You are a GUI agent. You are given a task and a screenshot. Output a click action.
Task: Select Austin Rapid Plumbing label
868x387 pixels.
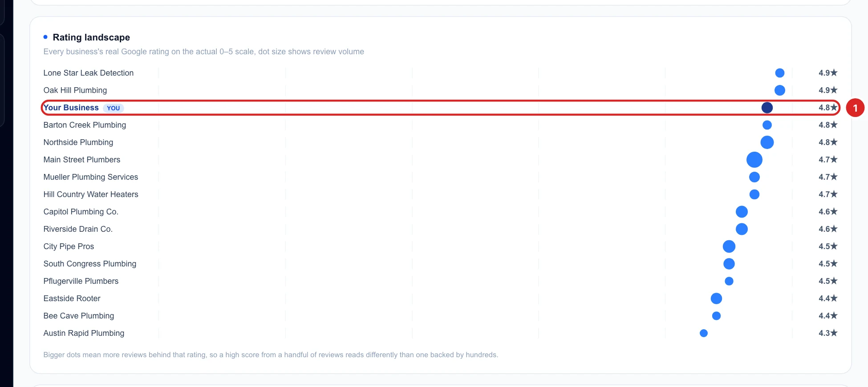click(84, 333)
